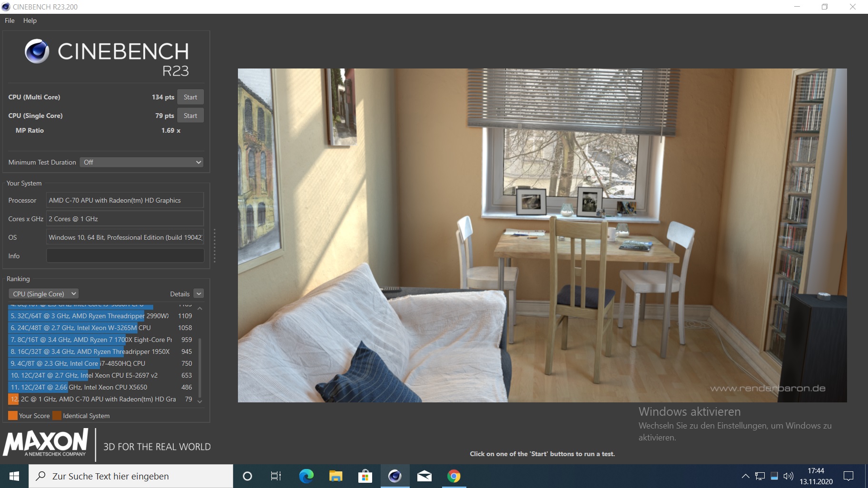Click the battery status tray icon
Image resolution: width=868 pixels, height=488 pixels.
(774, 476)
